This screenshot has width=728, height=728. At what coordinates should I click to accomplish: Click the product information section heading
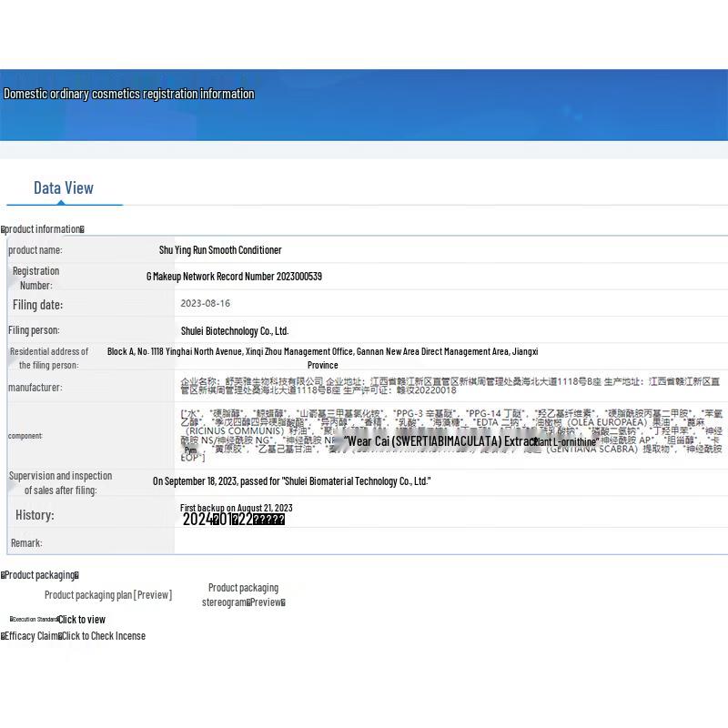pos(44,229)
